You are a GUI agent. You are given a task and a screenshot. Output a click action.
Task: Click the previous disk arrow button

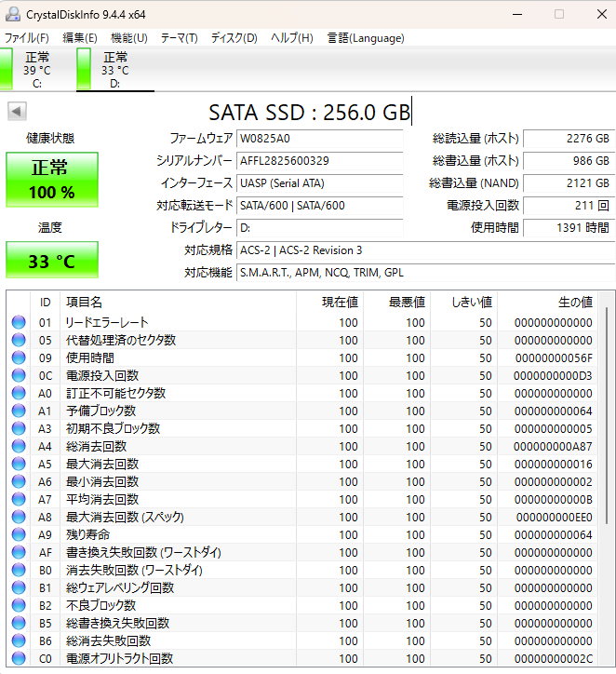pyautogui.click(x=17, y=112)
